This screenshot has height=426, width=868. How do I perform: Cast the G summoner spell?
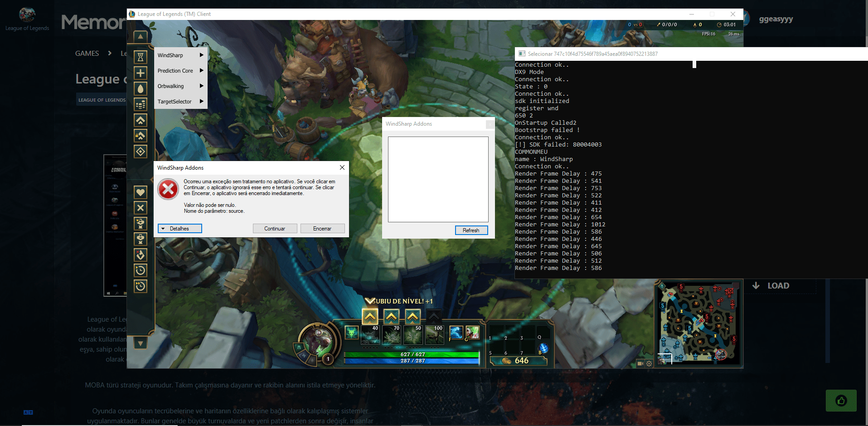[472, 333]
